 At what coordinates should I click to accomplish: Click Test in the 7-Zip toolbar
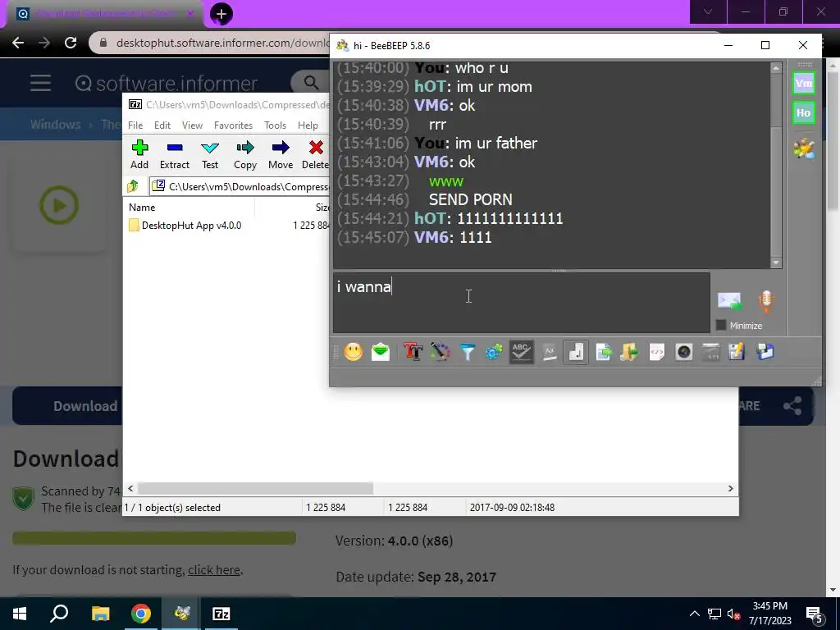210,154
